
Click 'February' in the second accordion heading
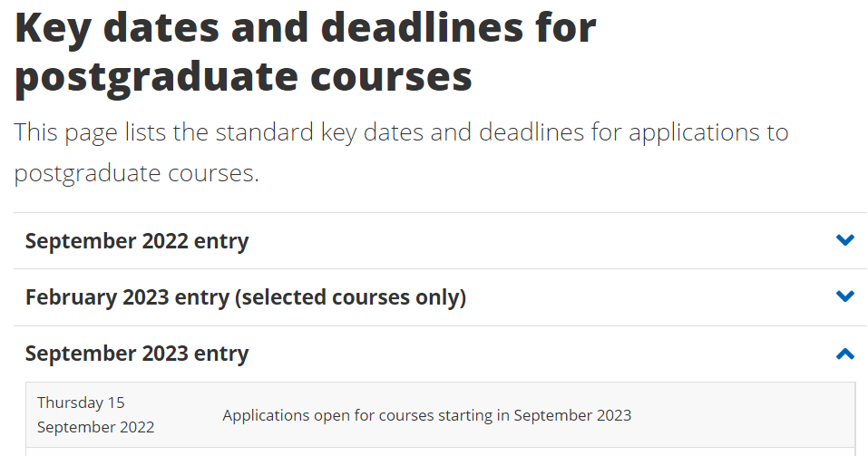[71, 297]
